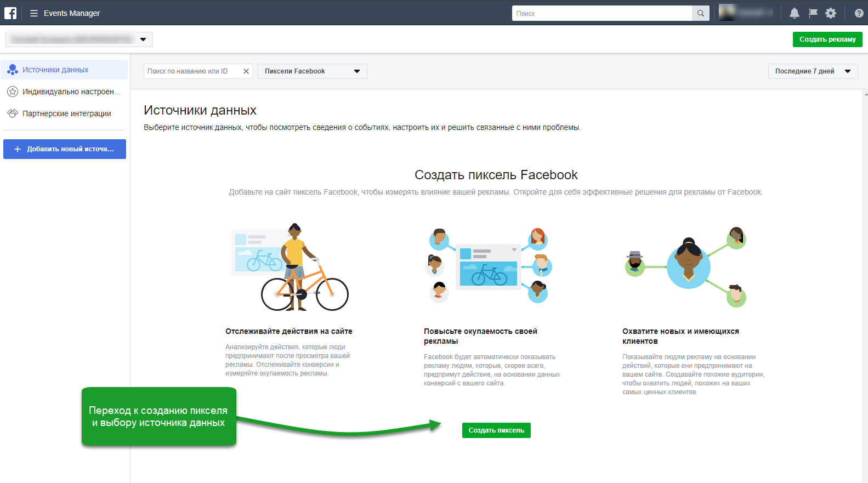Click the search magnifier button
Viewport: 868px width, 483px height.
(701, 13)
